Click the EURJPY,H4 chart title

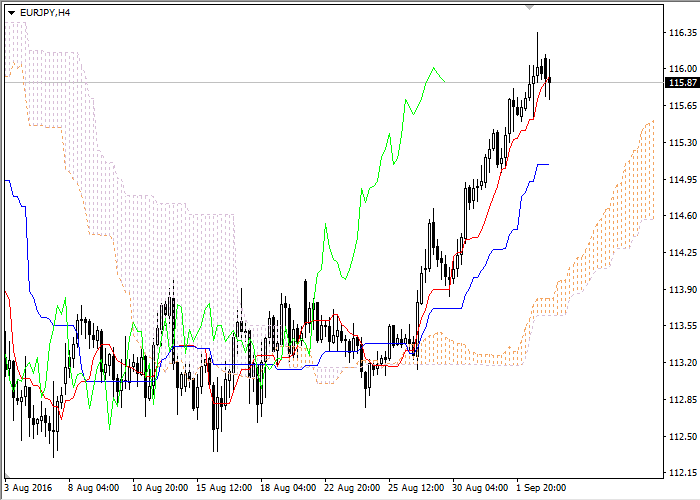tap(45, 13)
